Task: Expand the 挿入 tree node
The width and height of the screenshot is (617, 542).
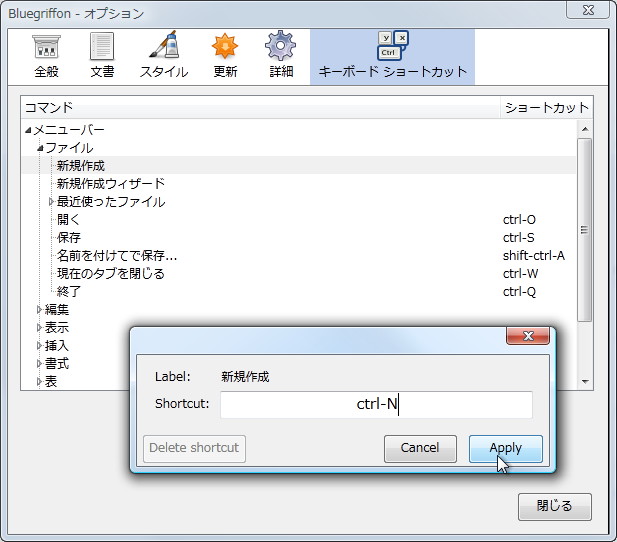Action: pos(39,346)
